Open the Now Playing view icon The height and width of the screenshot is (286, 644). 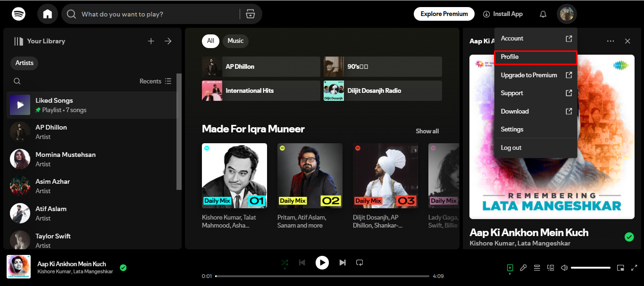click(x=510, y=267)
